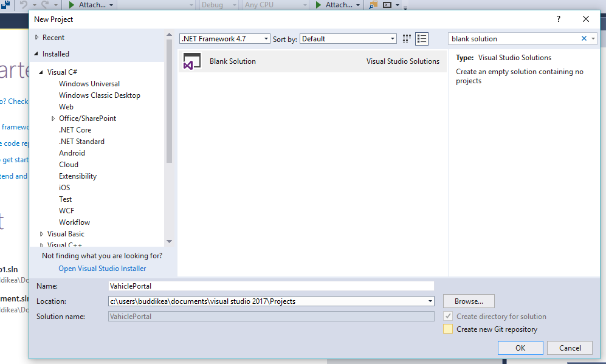
Task: Click the Save All icon in toolbar
Action: tap(5, 5)
